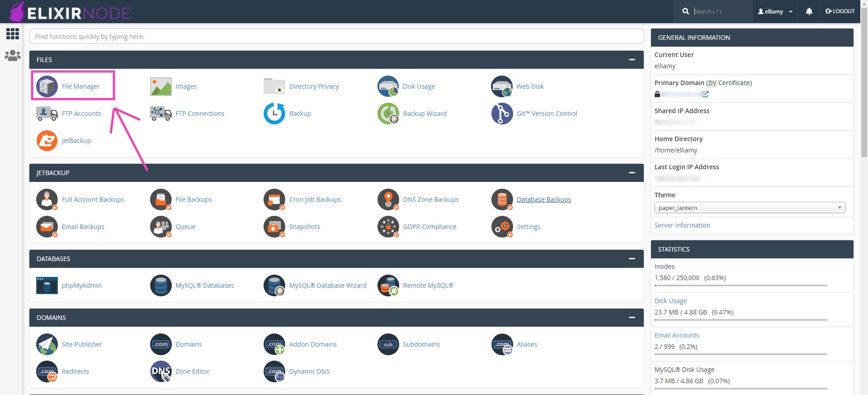The image size is (868, 395).
Task: Click the Git Version Control icon
Action: click(x=502, y=114)
